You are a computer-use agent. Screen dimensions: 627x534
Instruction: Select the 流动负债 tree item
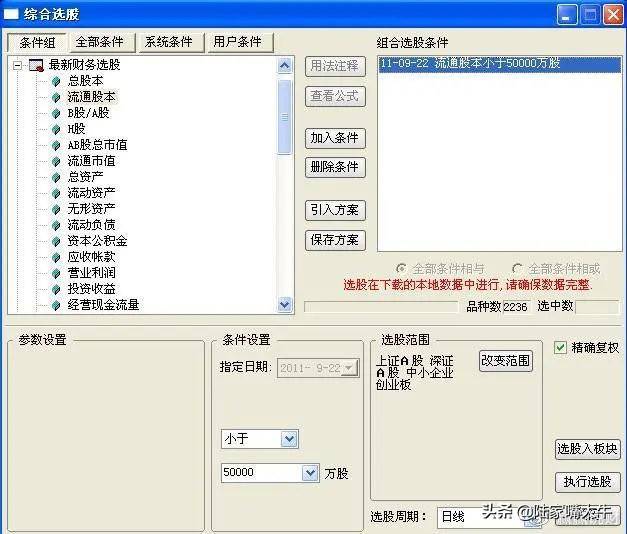[x=92, y=225]
